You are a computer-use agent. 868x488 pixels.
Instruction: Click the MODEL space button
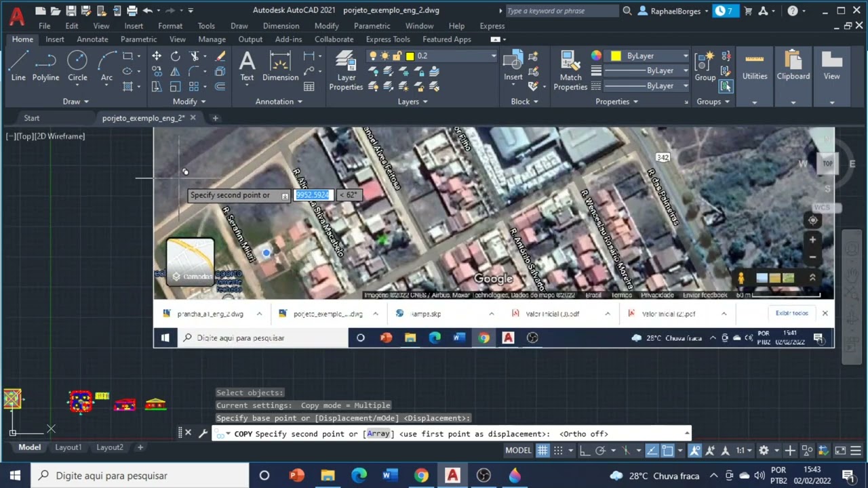pos(518,450)
